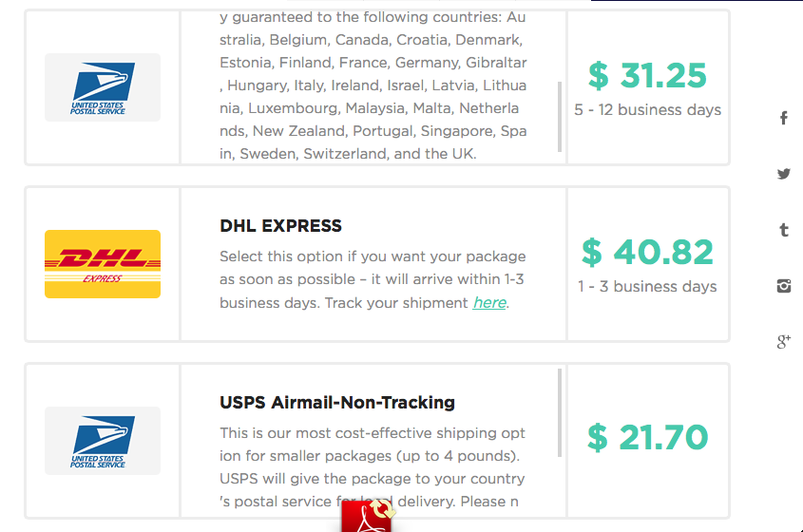Select the $40.82 DHL Express price
Image resolution: width=803 pixels, height=532 pixels.
(x=647, y=252)
